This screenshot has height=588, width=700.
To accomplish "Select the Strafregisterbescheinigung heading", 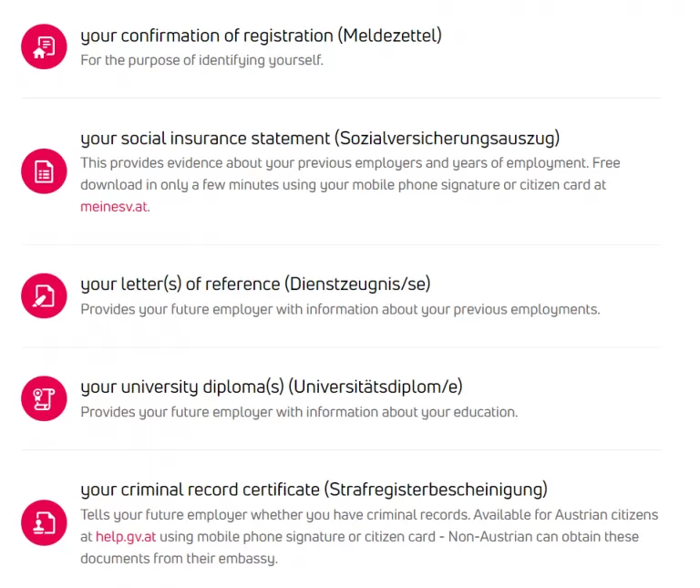I will tap(314, 490).
